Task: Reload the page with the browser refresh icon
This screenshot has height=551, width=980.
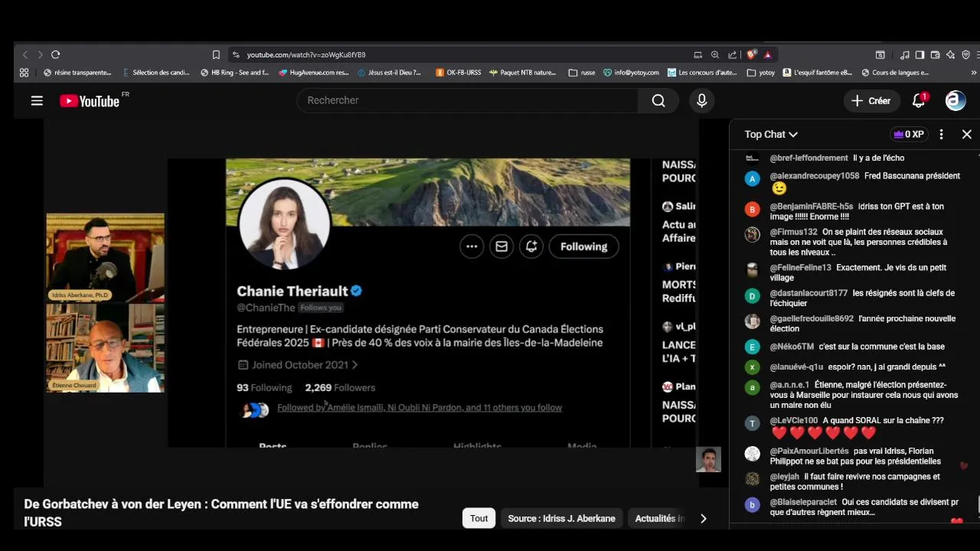Action: pos(55,54)
